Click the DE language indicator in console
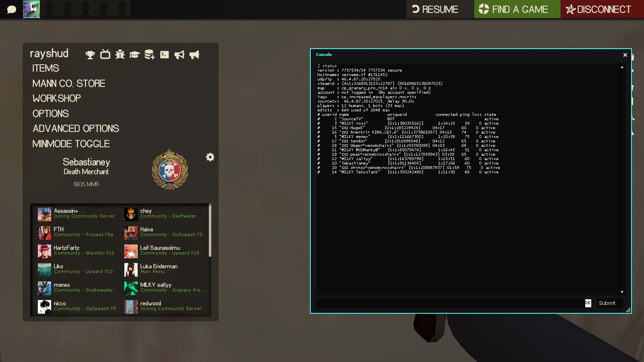This screenshot has height=362, width=644. coord(588,303)
